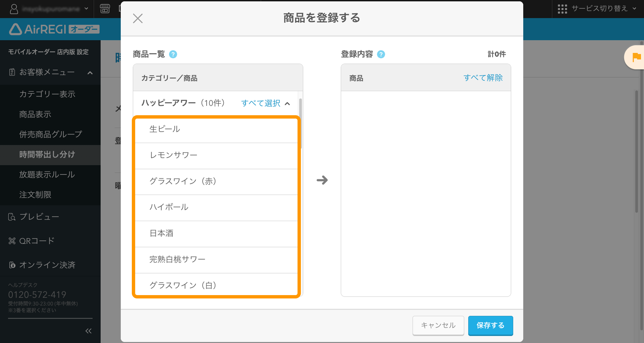Select 日本酒 from the product list
The image size is (644, 343).
click(x=216, y=234)
